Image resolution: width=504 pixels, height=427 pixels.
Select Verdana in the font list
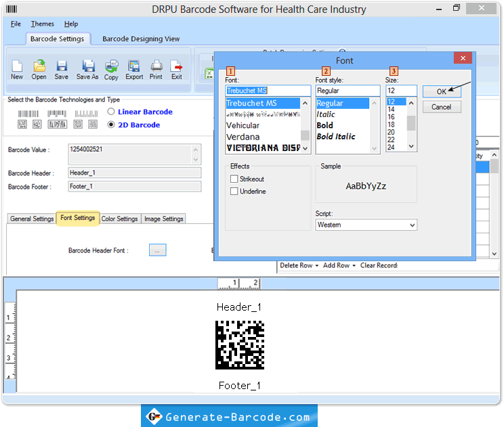click(263, 137)
